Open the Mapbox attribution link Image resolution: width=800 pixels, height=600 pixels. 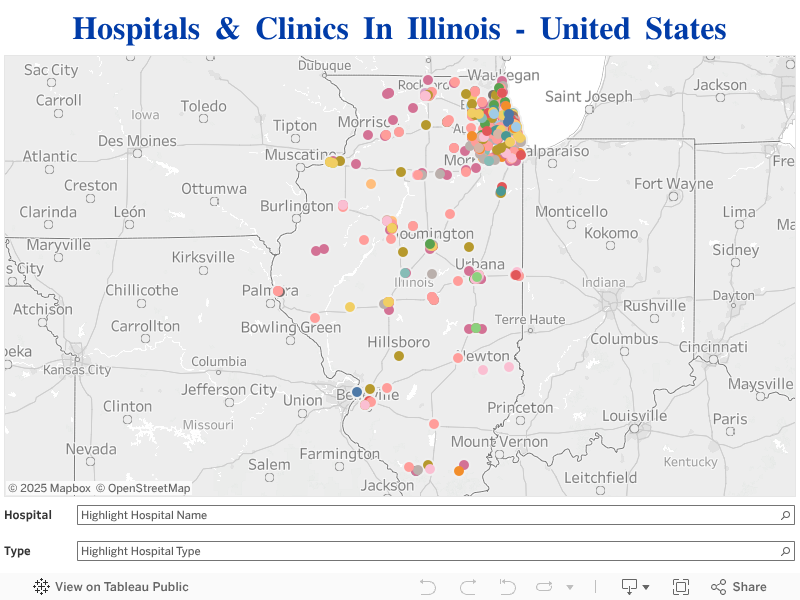(x=49, y=488)
